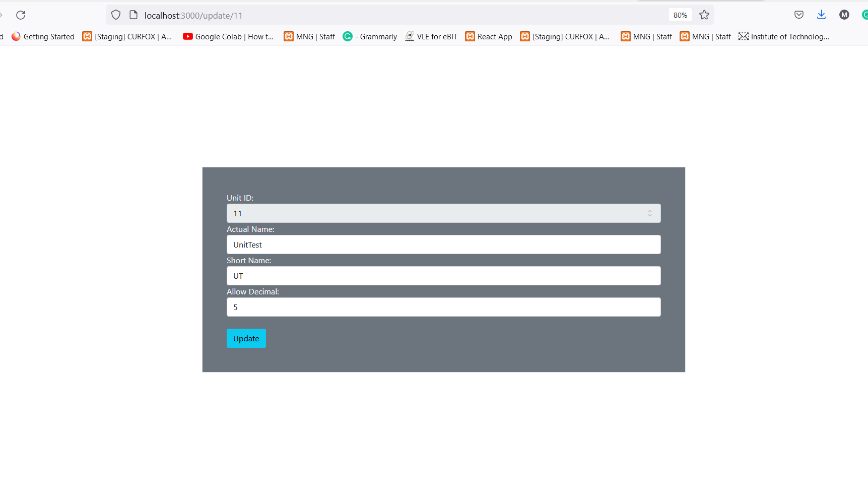This screenshot has width=868, height=488.
Task: Open the first MNG | Staff bookmark
Action: point(309,37)
